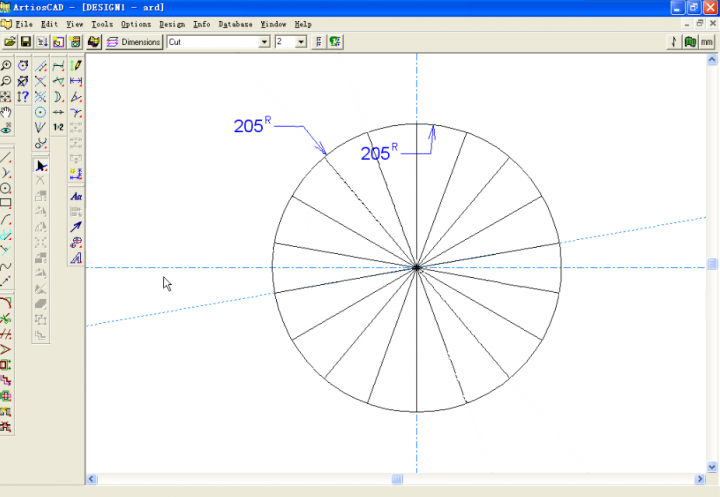Toggle the green side-of-board indicator button
The width and height of the screenshot is (720, 497).
pos(690,42)
